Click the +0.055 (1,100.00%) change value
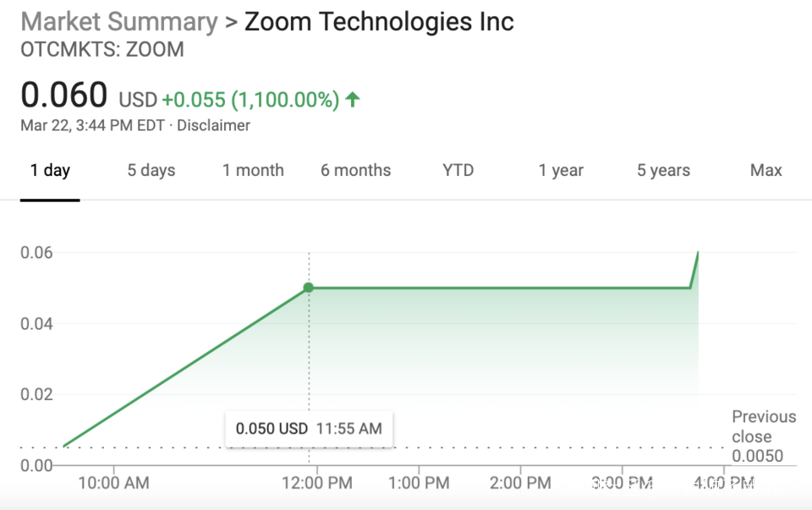812x510 pixels. (x=250, y=100)
